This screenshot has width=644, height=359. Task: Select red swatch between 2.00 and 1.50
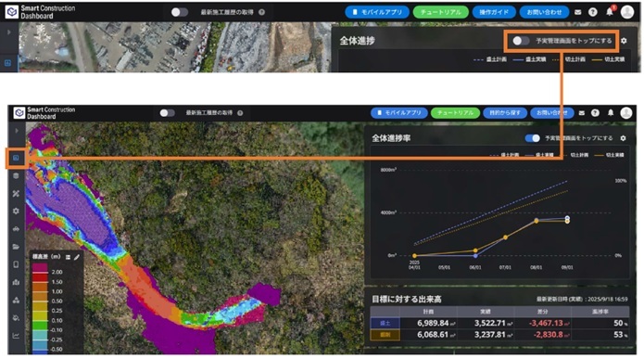40,277
